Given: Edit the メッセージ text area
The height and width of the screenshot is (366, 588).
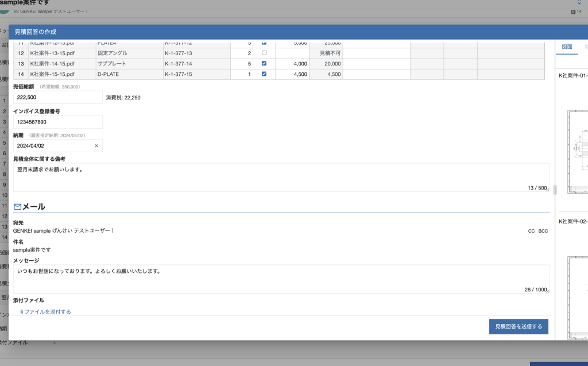Looking at the screenshot, I should 281,279.
